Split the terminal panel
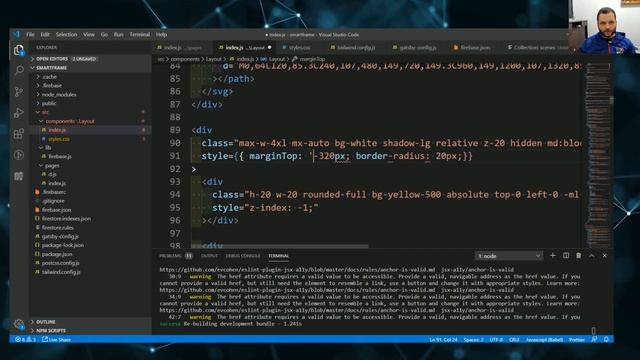This screenshot has height=360, width=640. (x=566, y=256)
